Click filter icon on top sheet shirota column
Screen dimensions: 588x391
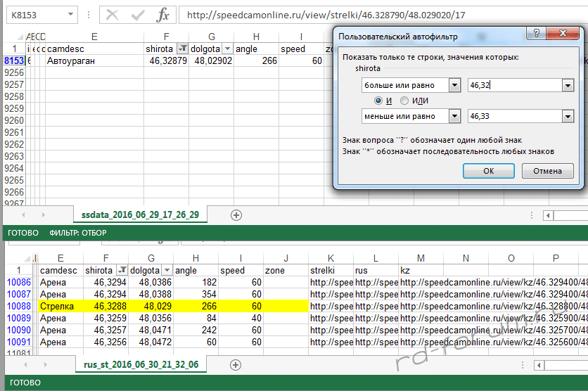click(x=182, y=49)
